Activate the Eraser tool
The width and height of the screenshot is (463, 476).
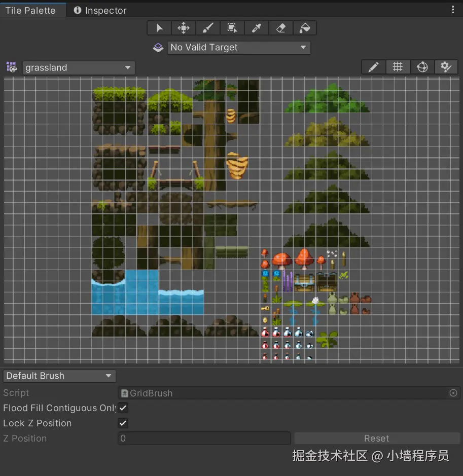pyautogui.click(x=280, y=28)
